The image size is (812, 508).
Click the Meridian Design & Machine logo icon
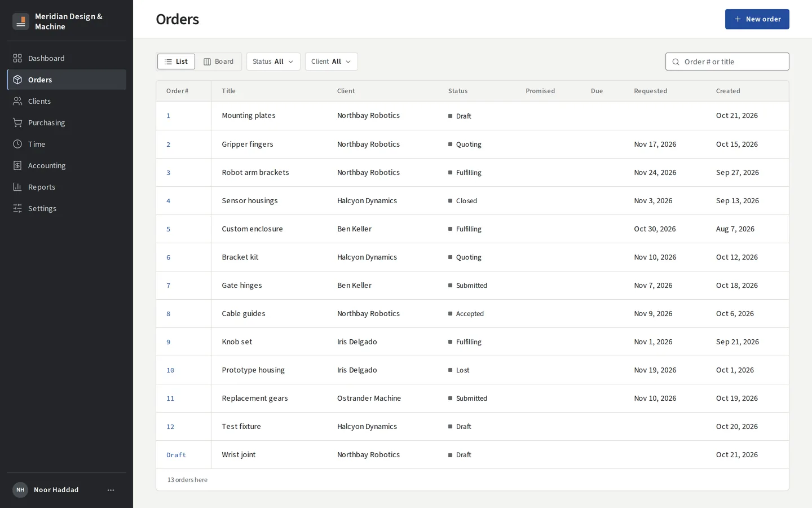click(x=21, y=21)
